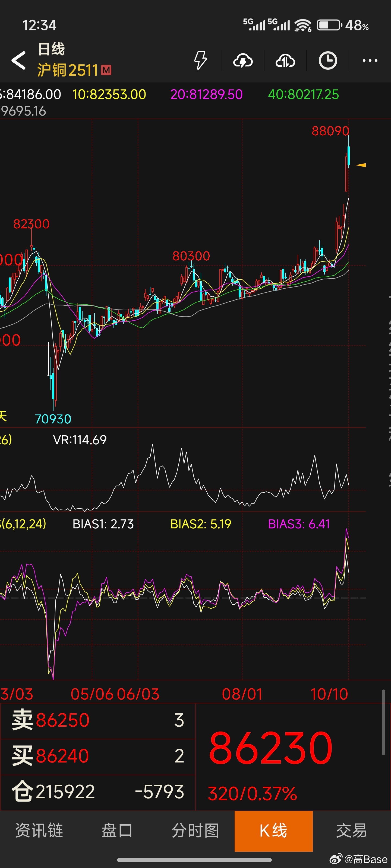Image resolution: width=391 pixels, height=868 pixels.
Task: Open the 分时图 tab
Action: coord(195,831)
